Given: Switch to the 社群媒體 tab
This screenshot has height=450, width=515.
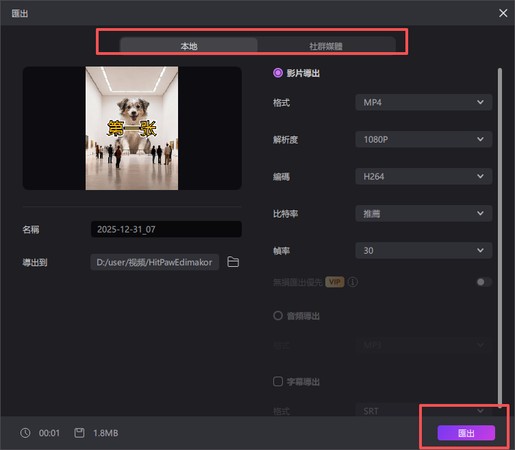Looking at the screenshot, I should pyautogui.click(x=326, y=46).
